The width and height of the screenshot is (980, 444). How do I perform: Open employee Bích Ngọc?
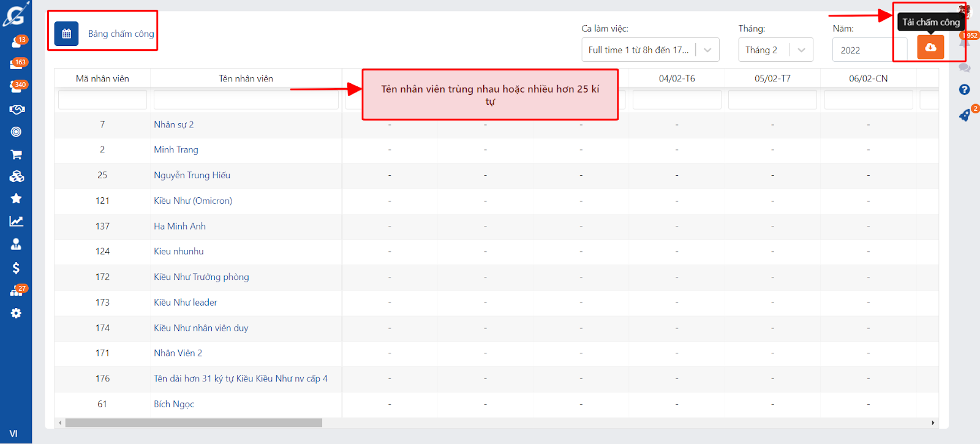(174, 404)
